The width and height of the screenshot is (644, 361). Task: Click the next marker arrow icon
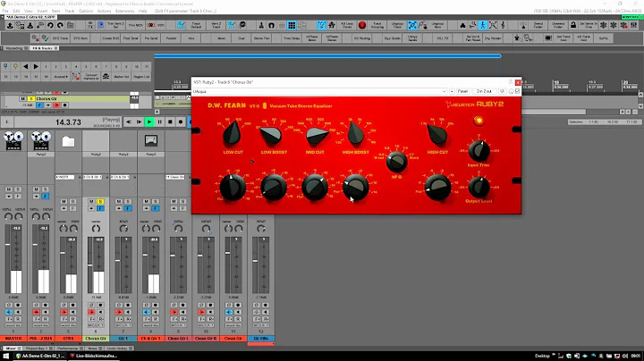click(x=36, y=66)
